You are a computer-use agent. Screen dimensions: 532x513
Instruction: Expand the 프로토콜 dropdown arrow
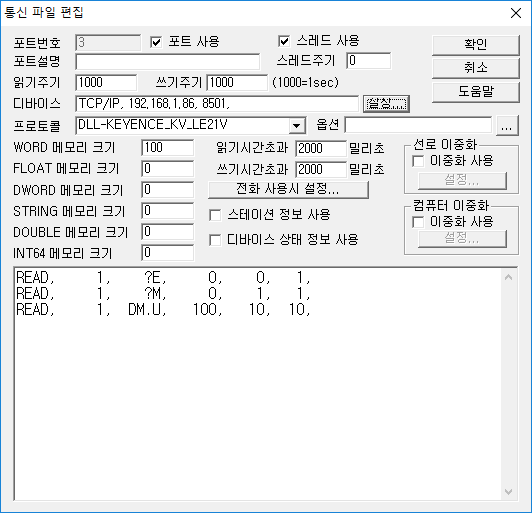tap(297, 126)
